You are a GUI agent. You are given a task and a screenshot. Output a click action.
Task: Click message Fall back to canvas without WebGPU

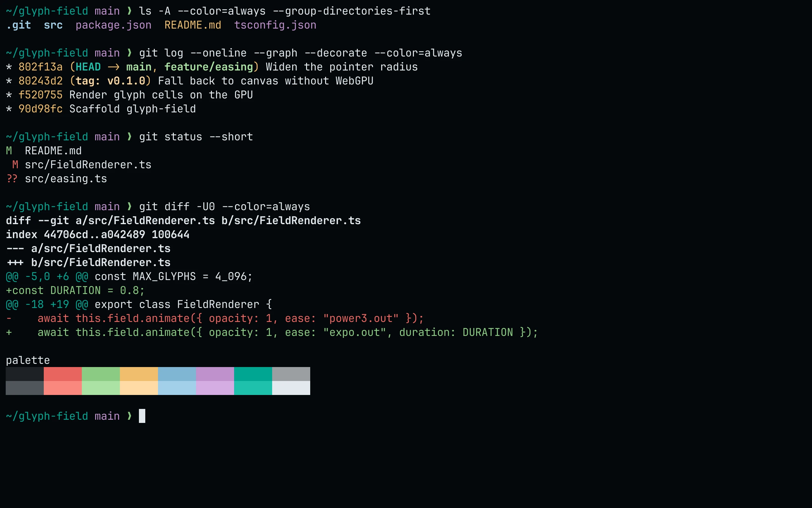[x=266, y=81]
